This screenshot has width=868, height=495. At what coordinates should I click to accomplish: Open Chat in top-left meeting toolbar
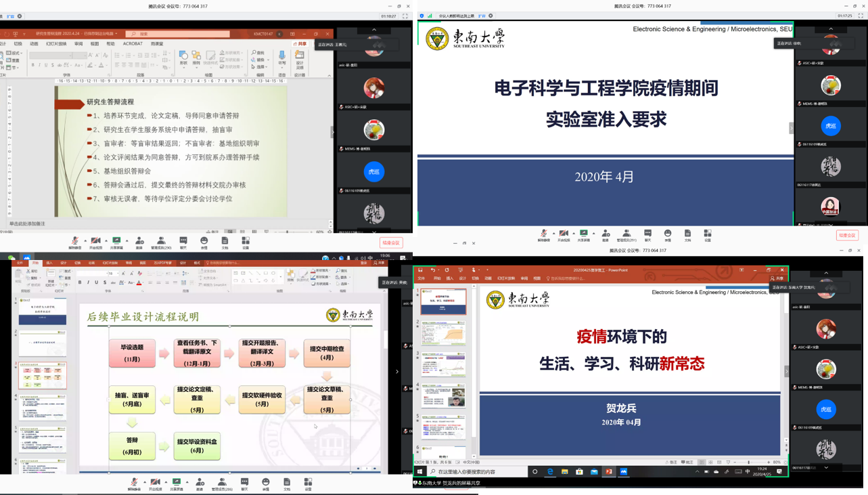(x=183, y=242)
